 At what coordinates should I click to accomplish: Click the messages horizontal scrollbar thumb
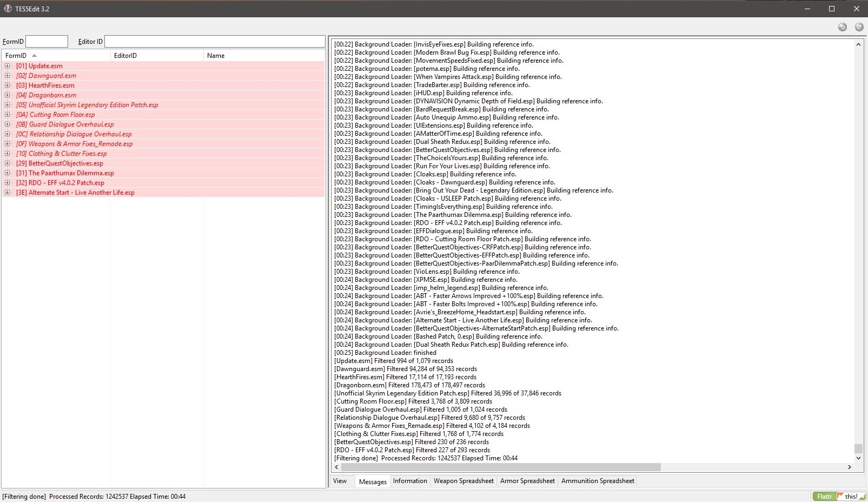click(x=501, y=467)
